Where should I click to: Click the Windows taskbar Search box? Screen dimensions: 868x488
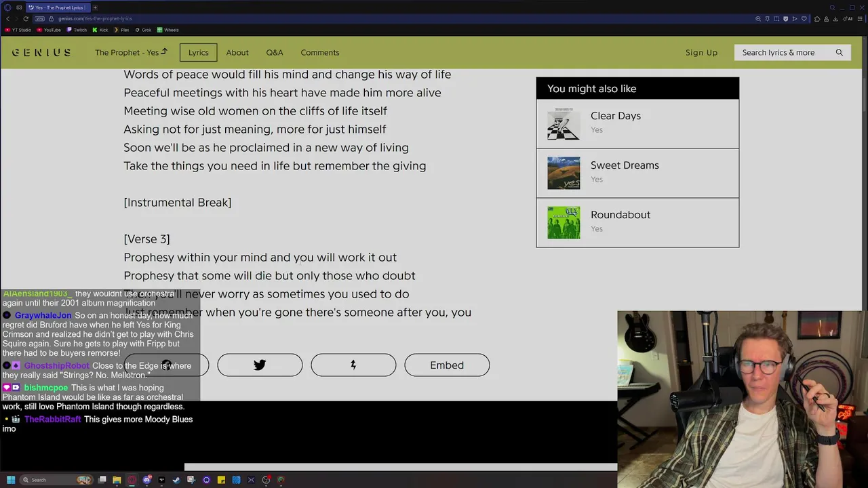click(57, 480)
